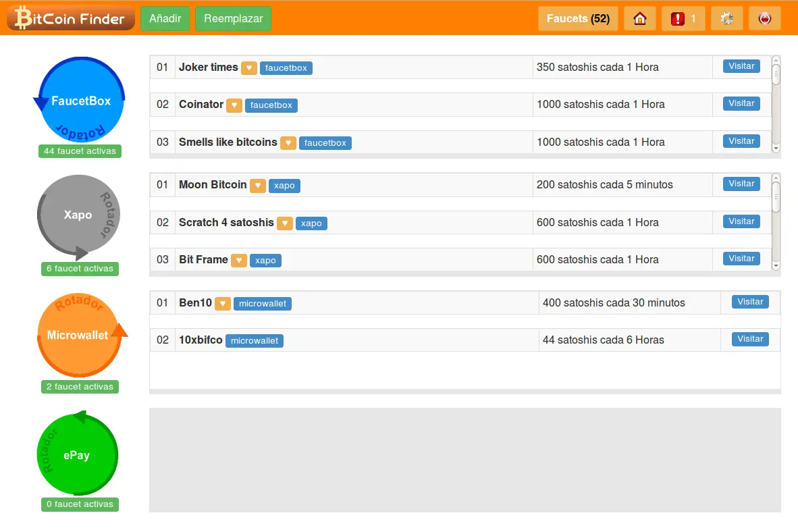Favorite Scratch 4 satoshis heart icon

(285, 223)
